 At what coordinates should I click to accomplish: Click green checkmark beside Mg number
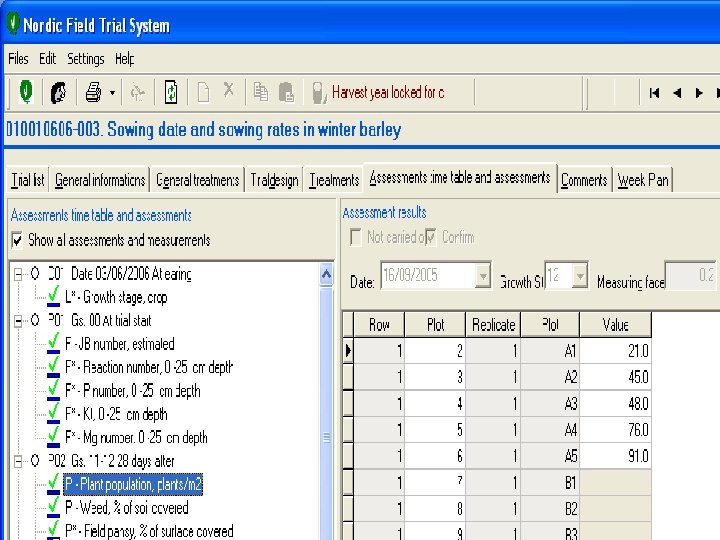(x=53, y=436)
